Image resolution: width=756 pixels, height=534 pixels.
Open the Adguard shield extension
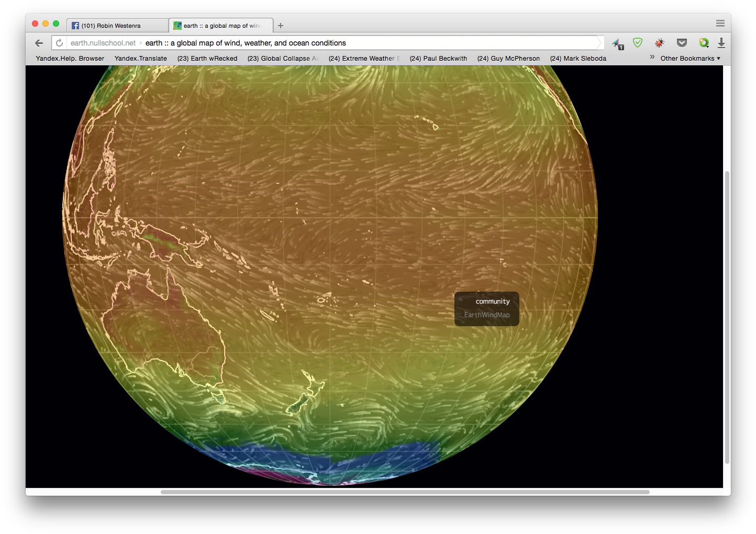(x=638, y=42)
